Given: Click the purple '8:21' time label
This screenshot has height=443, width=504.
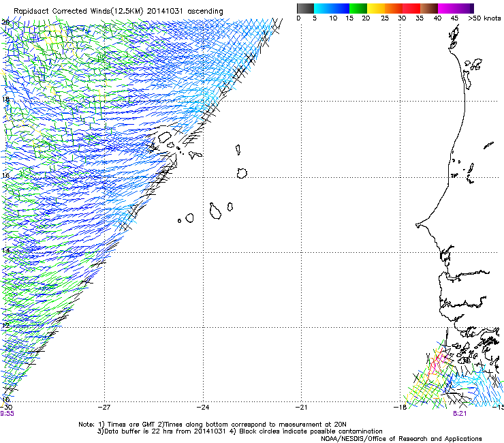Looking at the screenshot, I should click(x=460, y=414).
